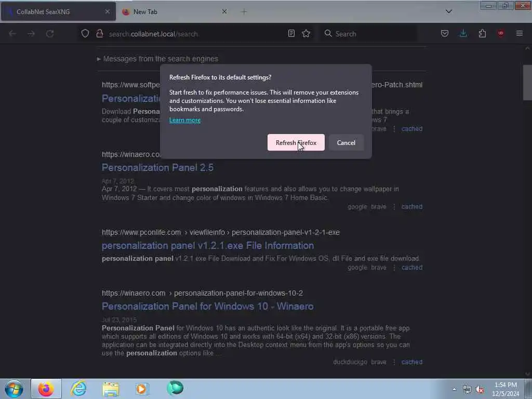The image size is (532, 399).
Task: Open more options dots for Windows 10 result
Action: (394, 362)
